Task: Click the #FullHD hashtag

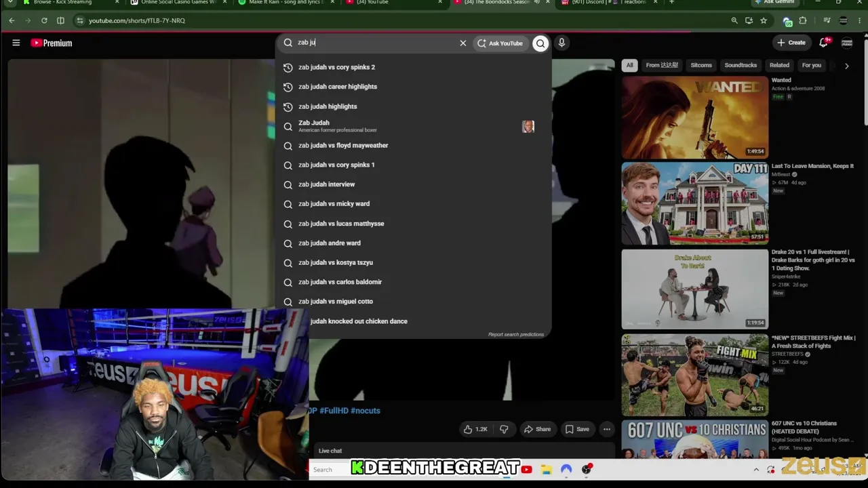Action: tap(334, 411)
